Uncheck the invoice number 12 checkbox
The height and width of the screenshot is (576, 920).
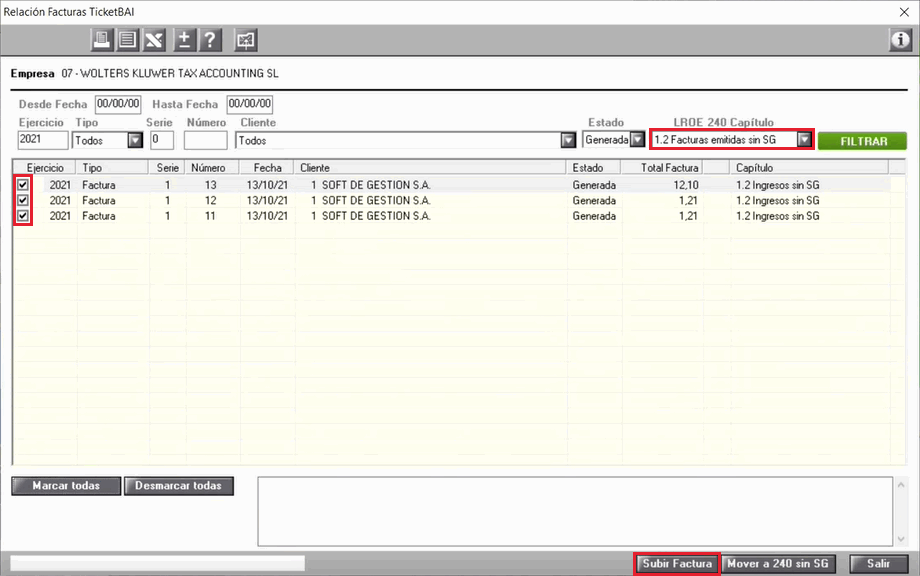(x=23, y=201)
